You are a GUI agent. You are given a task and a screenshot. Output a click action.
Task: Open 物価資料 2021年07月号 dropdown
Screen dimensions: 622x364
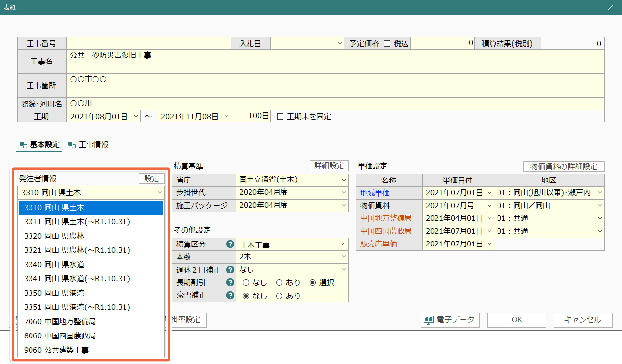(489, 206)
